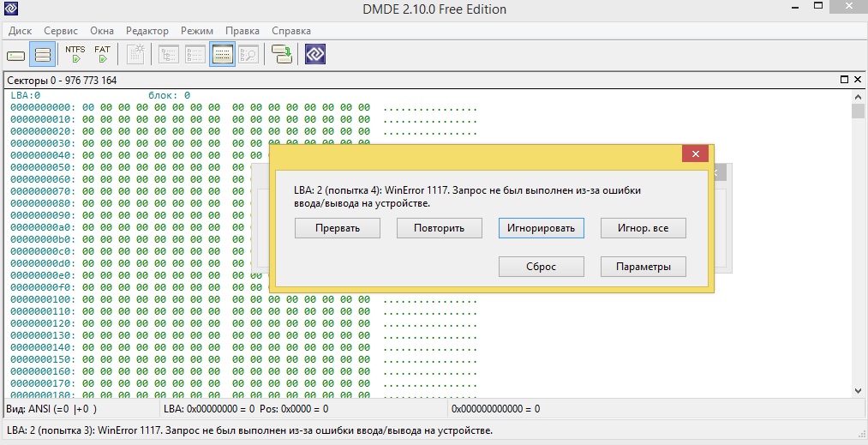Image resolution: width=868 pixels, height=445 pixels.
Task: Click the блок: 0 header text
Action: (x=169, y=95)
